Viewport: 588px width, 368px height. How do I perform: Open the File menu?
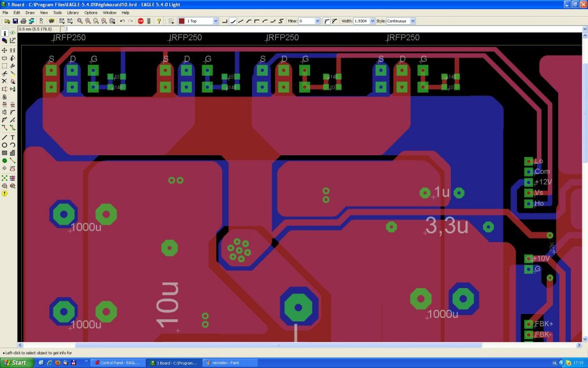pyautogui.click(x=5, y=13)
